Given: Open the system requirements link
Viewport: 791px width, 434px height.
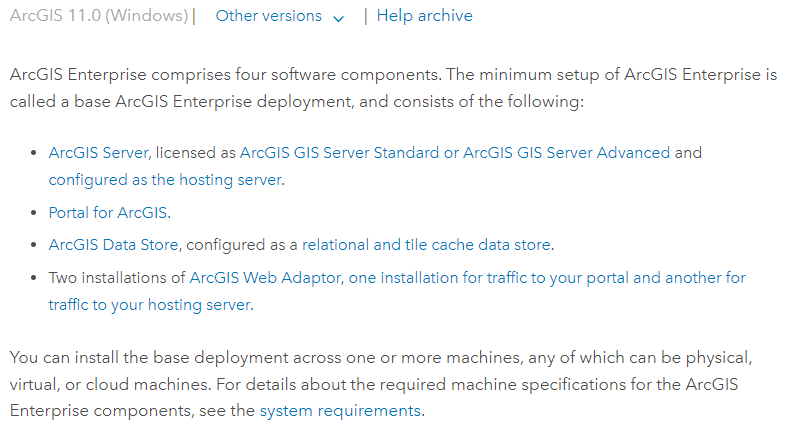Looking at the screenshot, I should 339,410.
